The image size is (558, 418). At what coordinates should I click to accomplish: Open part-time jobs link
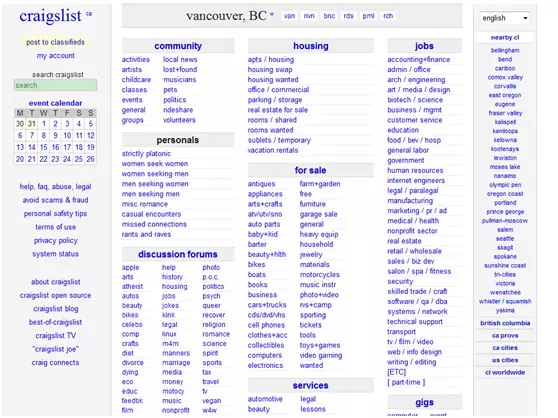(x=406, y=382)
